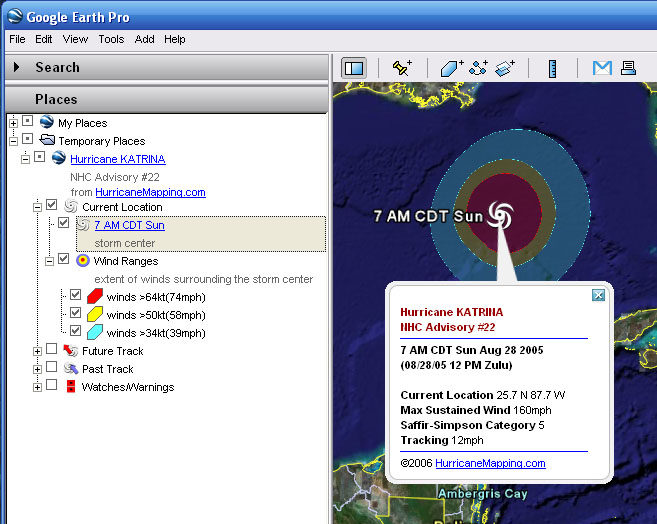Click the Past Track icon
Screen dimensions: 657x524
tap(70, 368)
